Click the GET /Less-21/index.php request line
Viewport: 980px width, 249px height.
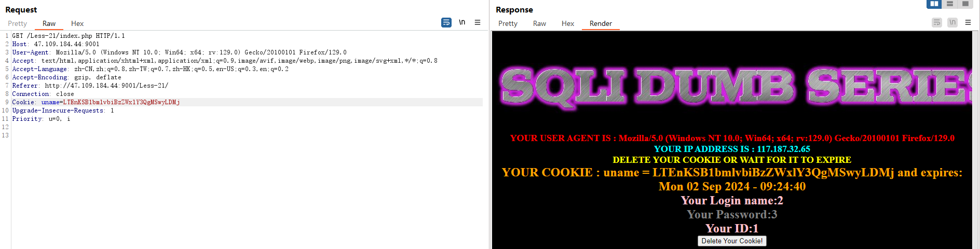[69, 36]
